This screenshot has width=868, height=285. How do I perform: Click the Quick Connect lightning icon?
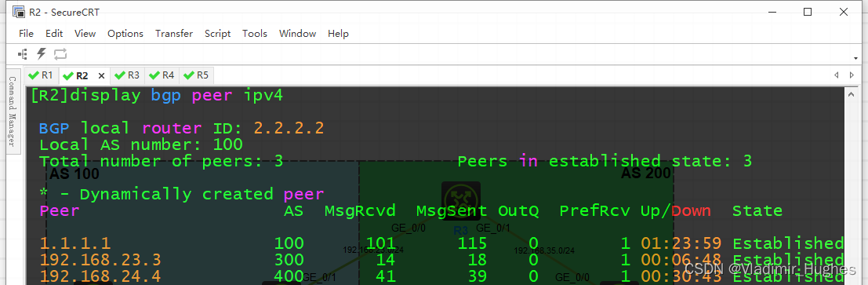click(x=41, y=54)
